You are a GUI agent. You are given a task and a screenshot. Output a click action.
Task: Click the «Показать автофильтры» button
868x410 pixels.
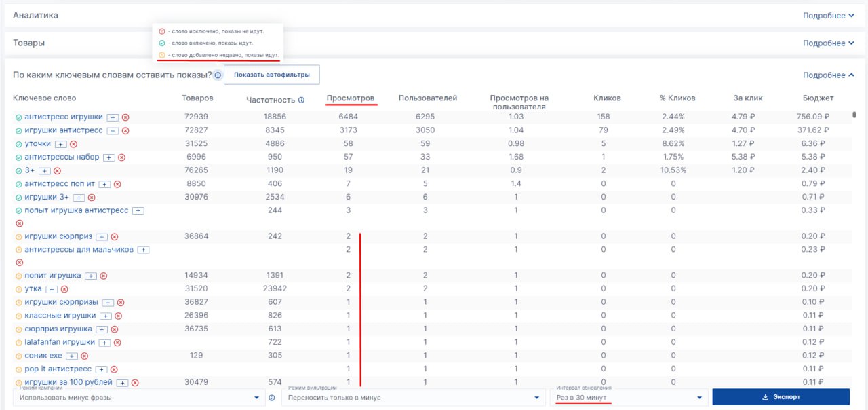point(271,75)
